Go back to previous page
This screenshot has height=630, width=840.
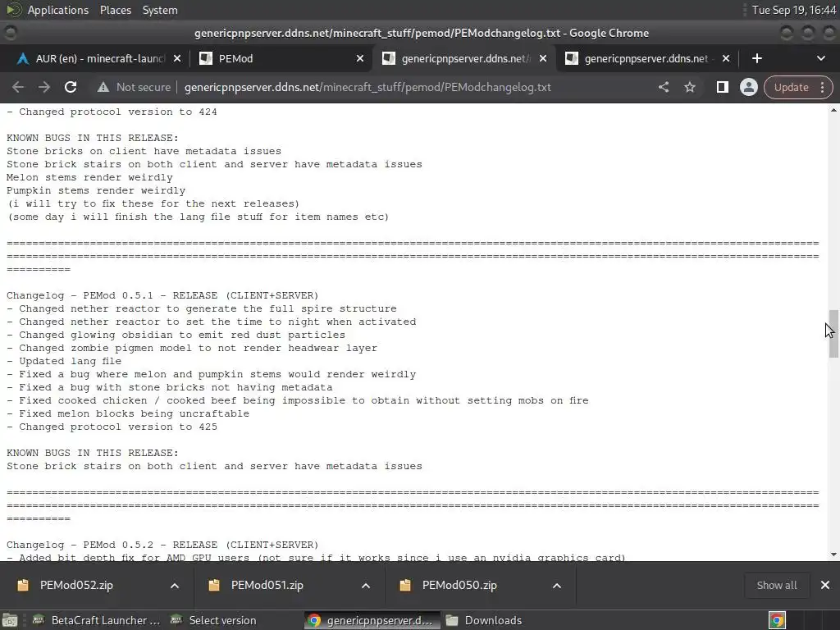18,87
